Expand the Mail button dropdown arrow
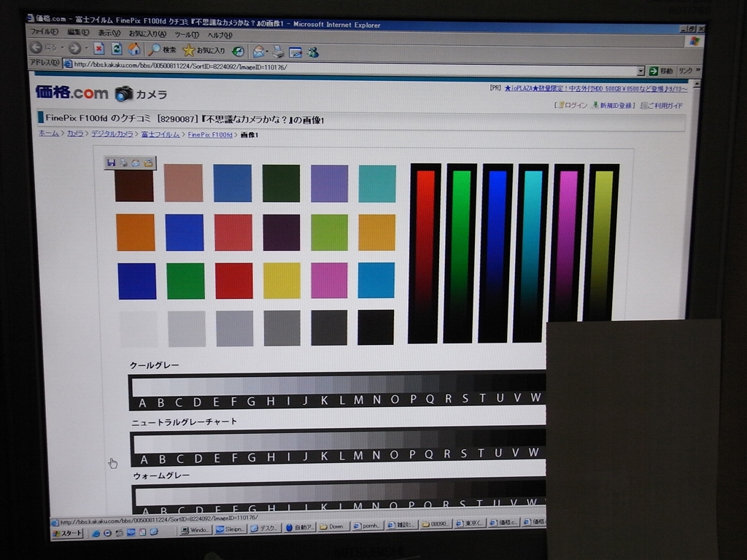Image resolution: width=747 pixels, height=560 pixels. 267,52
